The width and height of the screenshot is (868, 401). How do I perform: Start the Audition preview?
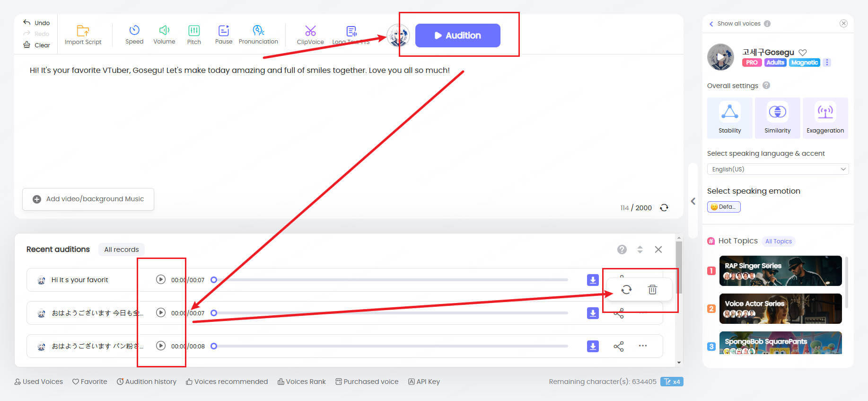[x=457, y=36]
